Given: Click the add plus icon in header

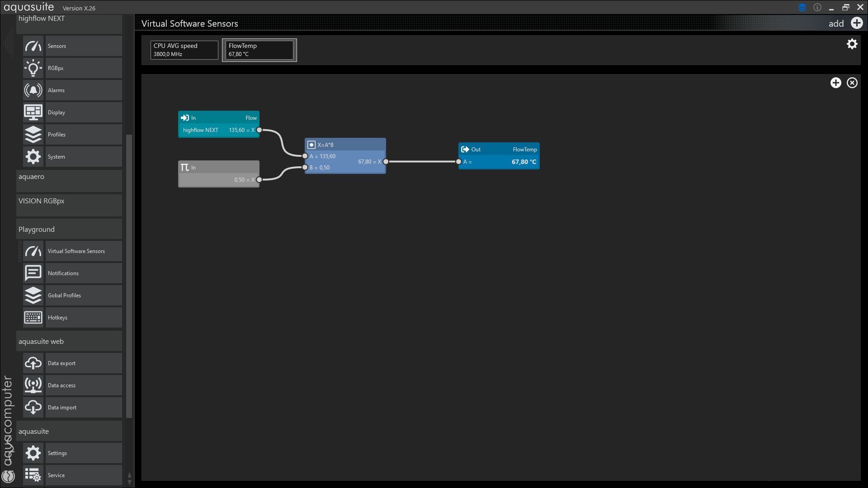Looking at the screenshot, I should pyautogui.click(x=857, y=23).
